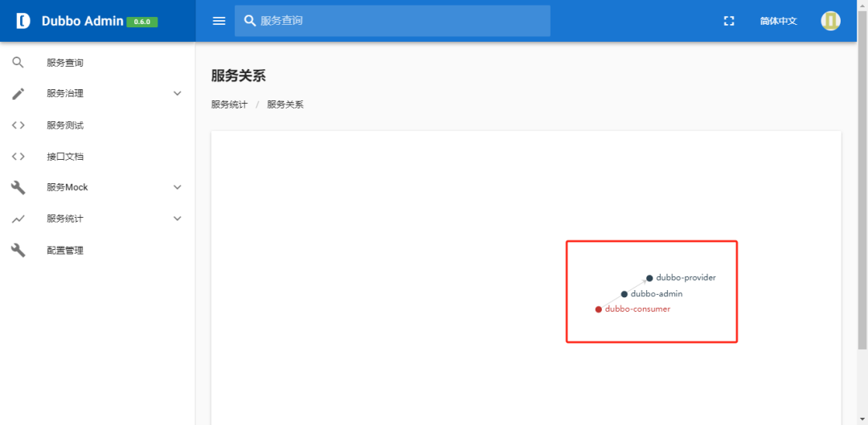
Task: Click the wrench icon beside 服务Mock
Action: click(x=18, y=188)
